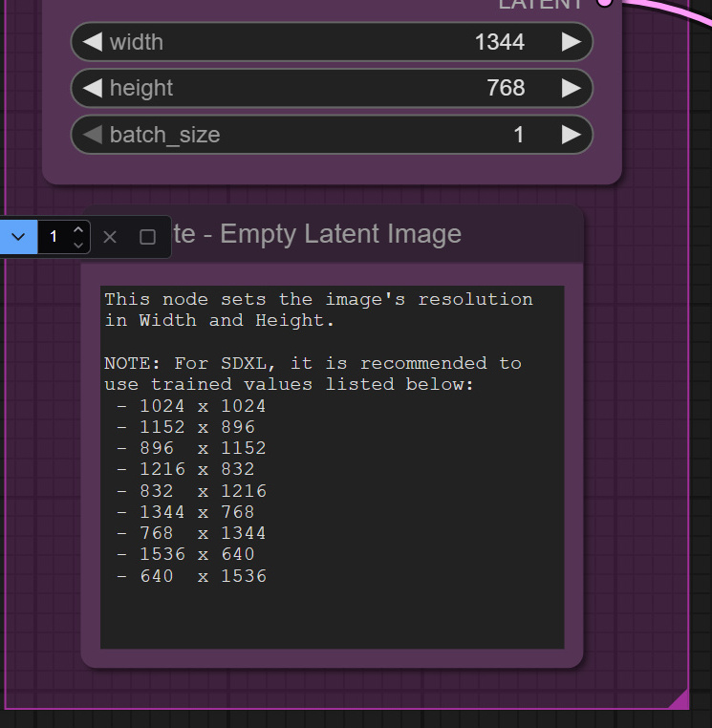Click the 'use trained values listed below:' line

[x=289, y=384]
